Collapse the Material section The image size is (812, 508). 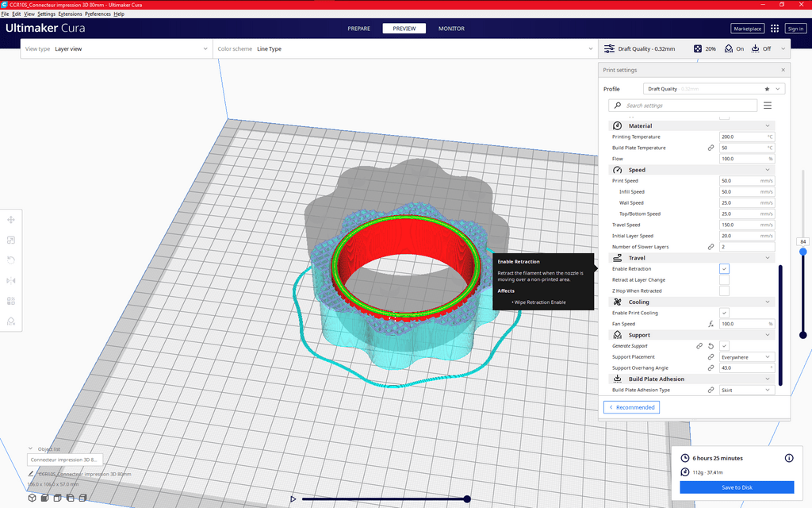(x=691, y=126)
